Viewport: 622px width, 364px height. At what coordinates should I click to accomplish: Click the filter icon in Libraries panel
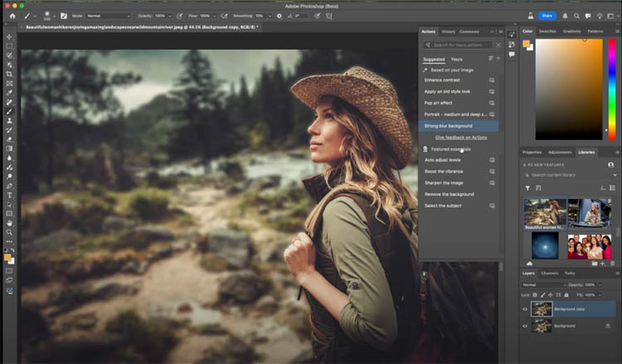point(527,188)
